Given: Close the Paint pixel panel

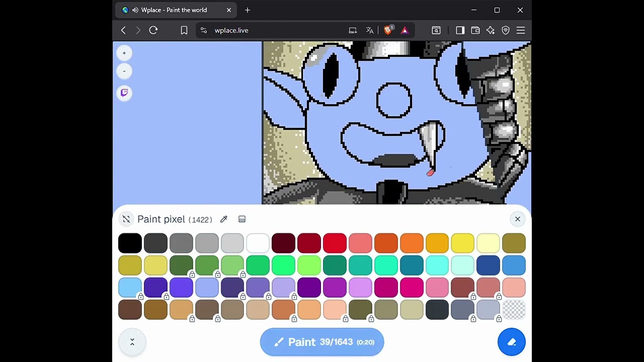Looking at the screenshot, I should (x=518, y=219).
